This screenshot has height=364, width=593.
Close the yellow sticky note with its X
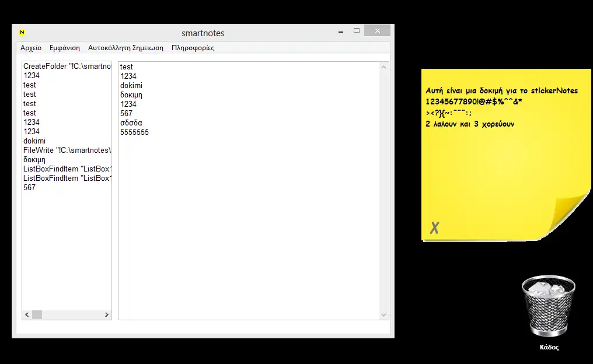(435, 228)
